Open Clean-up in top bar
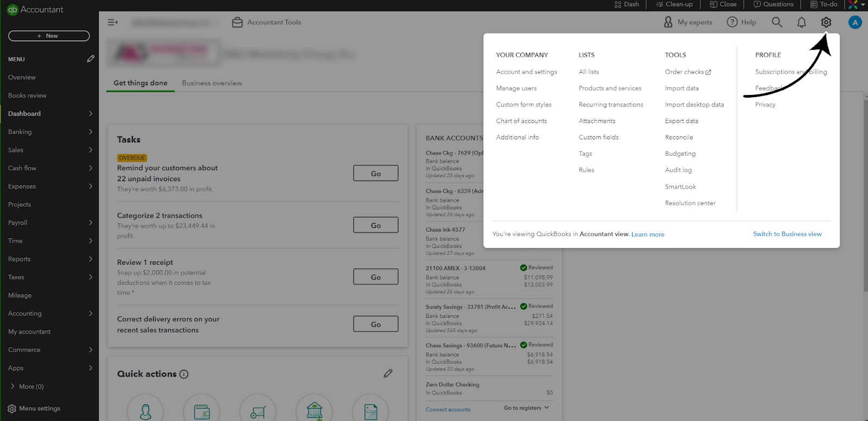868x421 pixels. [674, 4]
